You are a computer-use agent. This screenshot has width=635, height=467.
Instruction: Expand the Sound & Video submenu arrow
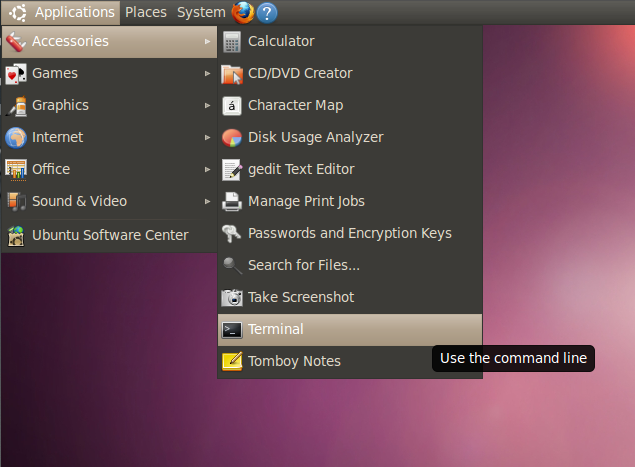click(208, 201)
